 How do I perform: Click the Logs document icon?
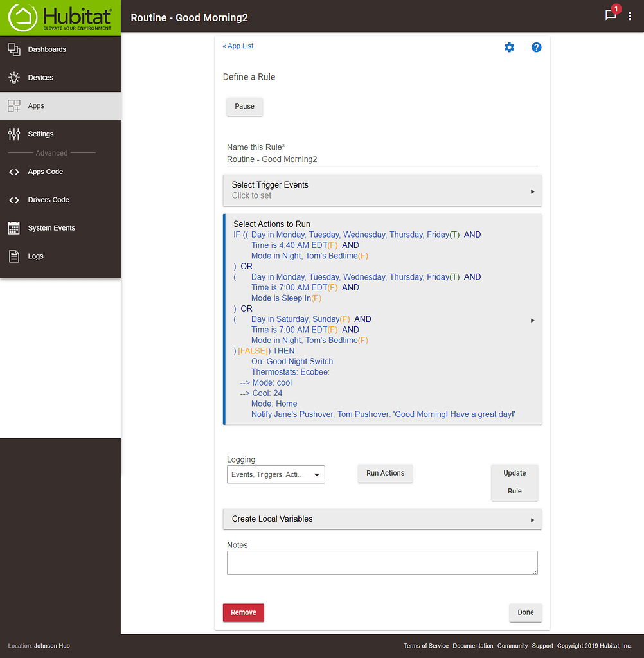14,256
